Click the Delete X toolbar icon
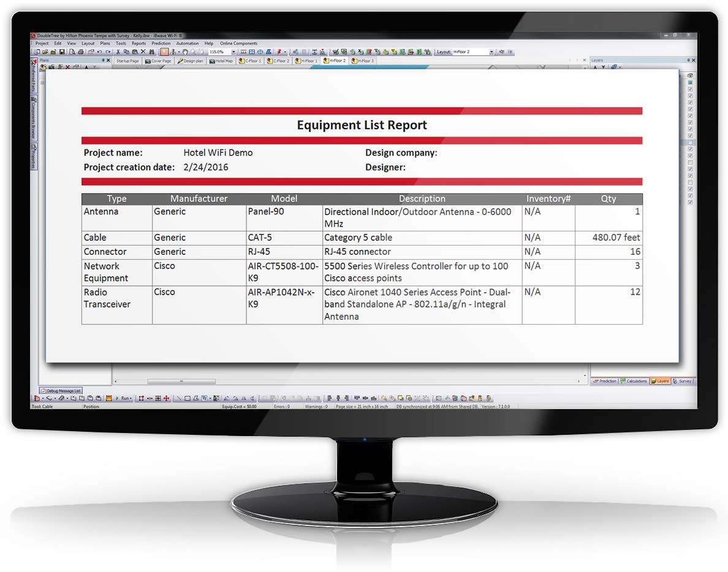The image size is (728, 572). click(x=143, y=52)
